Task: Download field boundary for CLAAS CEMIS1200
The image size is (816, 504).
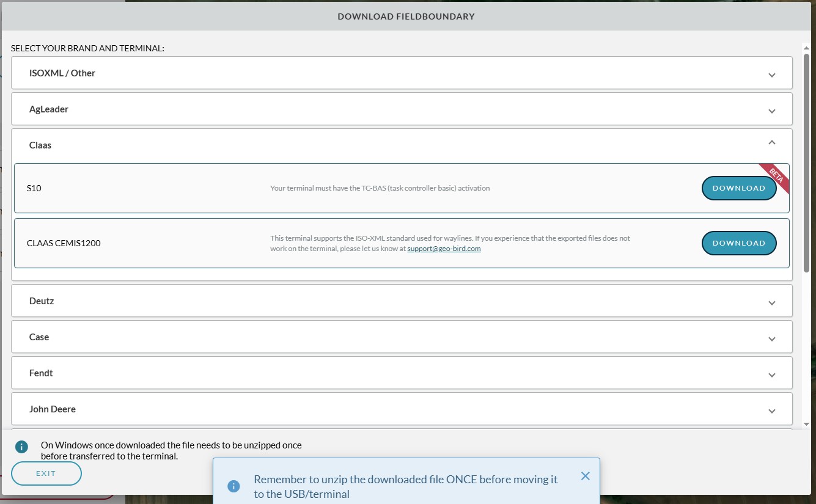Action: pyautogui.click(x=739, y=243)
